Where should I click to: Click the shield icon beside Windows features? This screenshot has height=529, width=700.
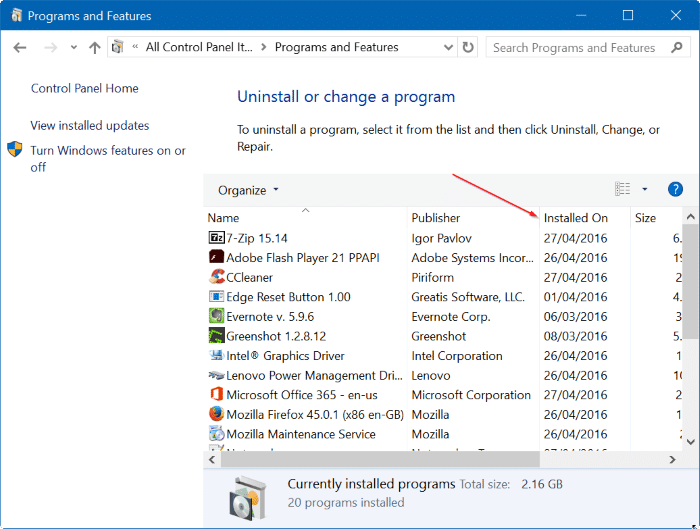coord(15,149)
